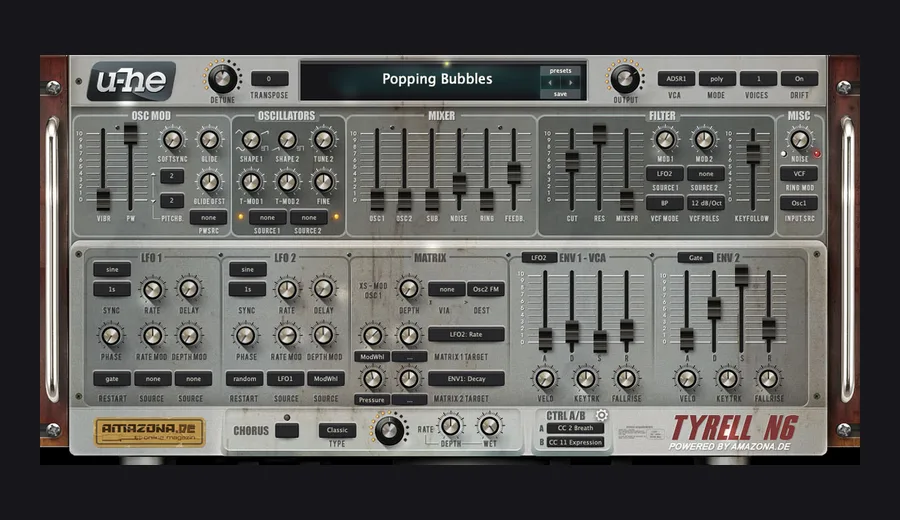Click the ENV 1 LFO2 trigger button

539,258
